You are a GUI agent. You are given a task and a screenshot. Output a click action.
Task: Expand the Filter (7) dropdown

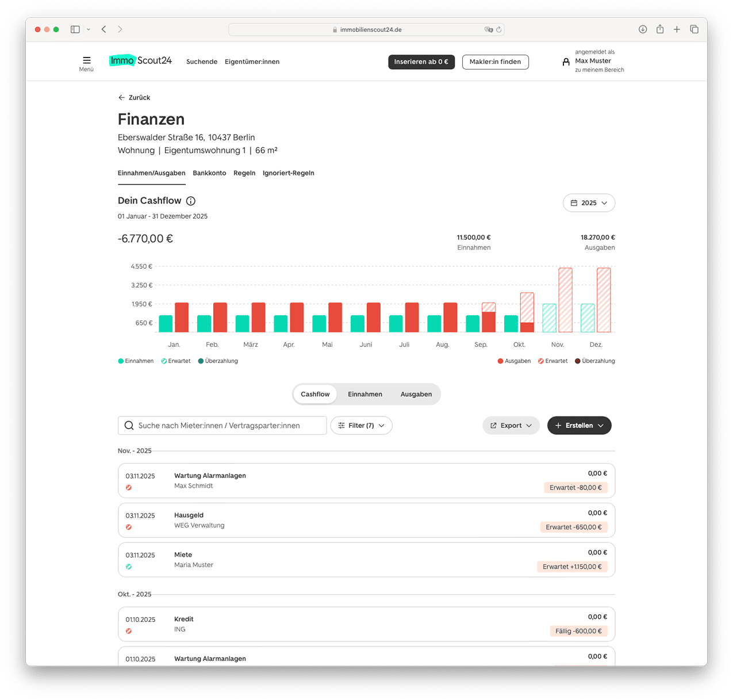click(x=361, y=426)
